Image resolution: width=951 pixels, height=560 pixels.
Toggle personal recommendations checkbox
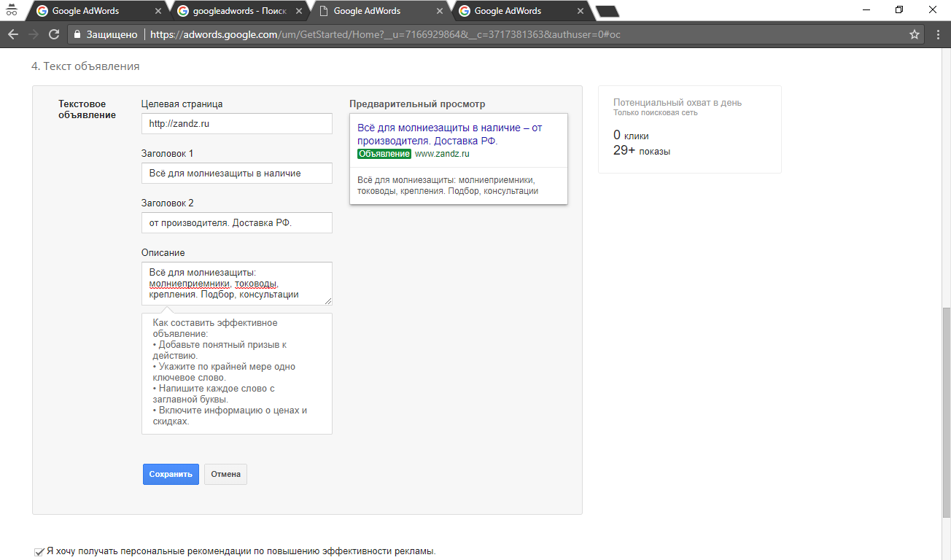tap(39, 552)
